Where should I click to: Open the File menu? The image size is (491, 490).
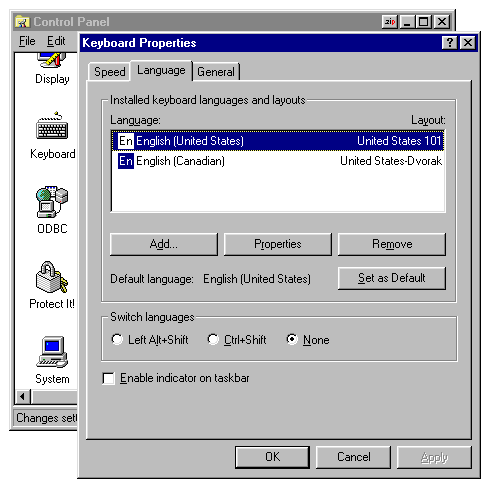click(27, 41)
